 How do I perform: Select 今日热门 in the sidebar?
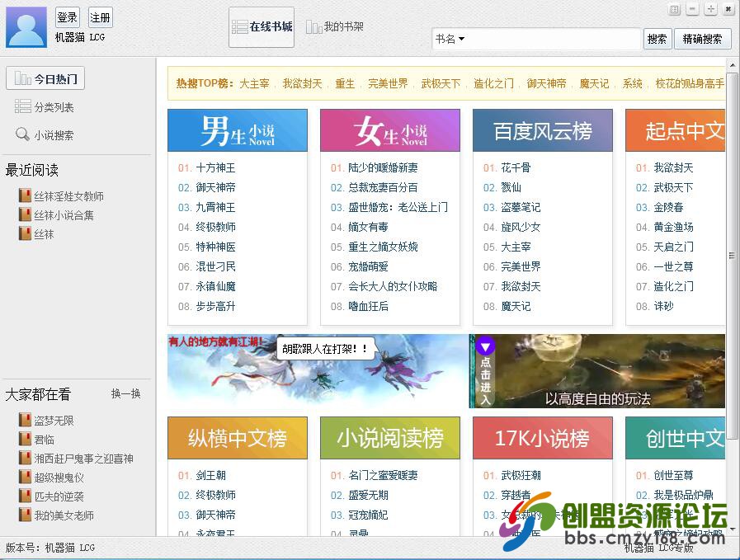pos(45,79)
